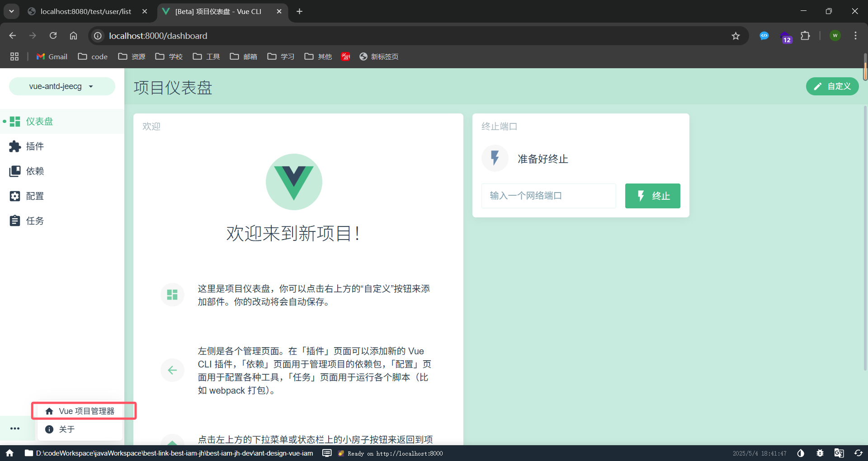Open the 其他 bookmark folder
This screenshot has width=868, height=461.
pos(318,56)
